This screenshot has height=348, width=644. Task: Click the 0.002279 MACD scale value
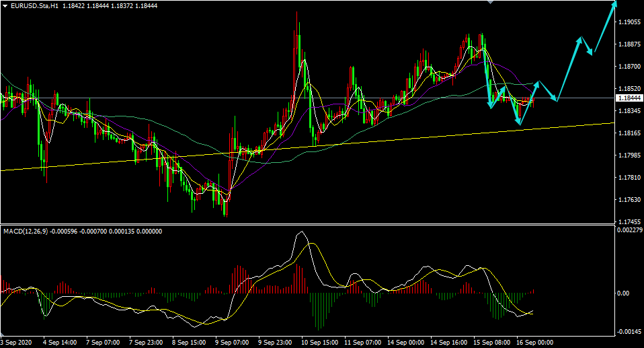[629, 230]
